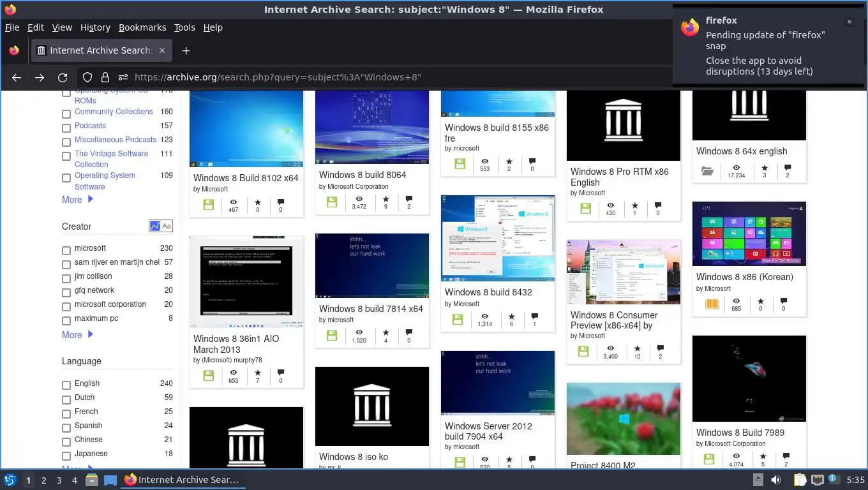
Task: Check the maximum pc creator filter
Action: (x=66, y=321)
